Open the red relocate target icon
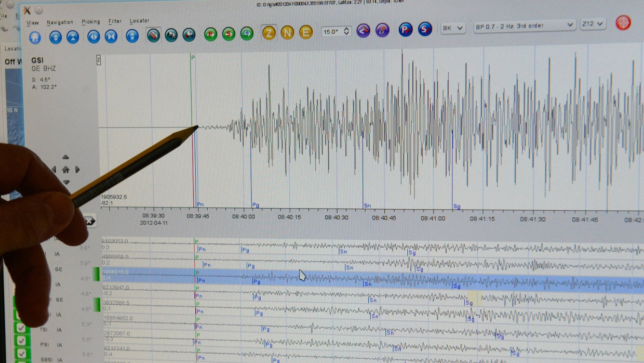The height and width of the screenshot is (363, 644). point(623,22)
